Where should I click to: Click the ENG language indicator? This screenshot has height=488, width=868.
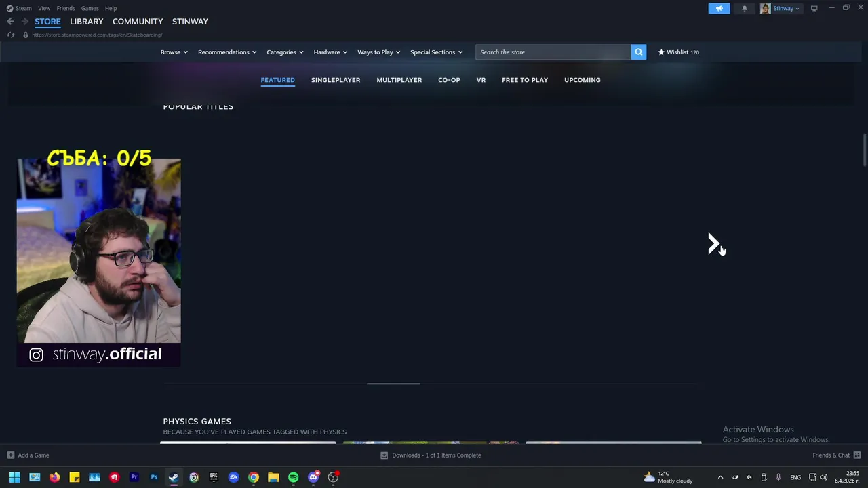click(x=795, y=477)
